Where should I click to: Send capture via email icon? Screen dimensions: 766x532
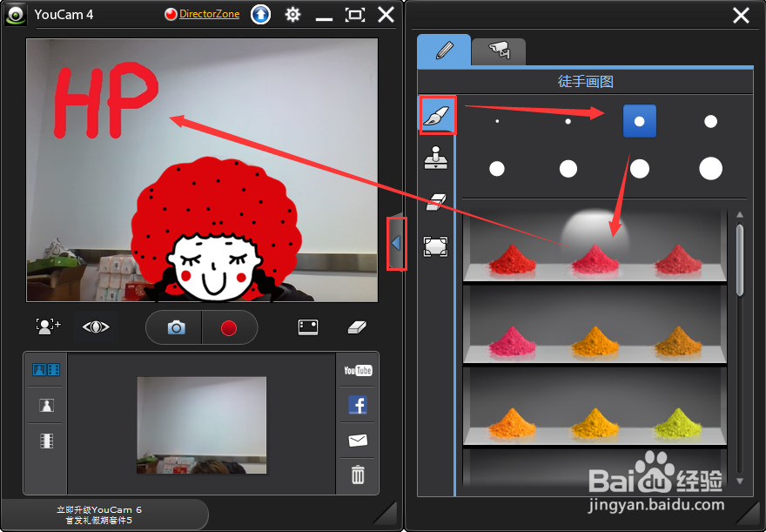(x=357, y=441)
